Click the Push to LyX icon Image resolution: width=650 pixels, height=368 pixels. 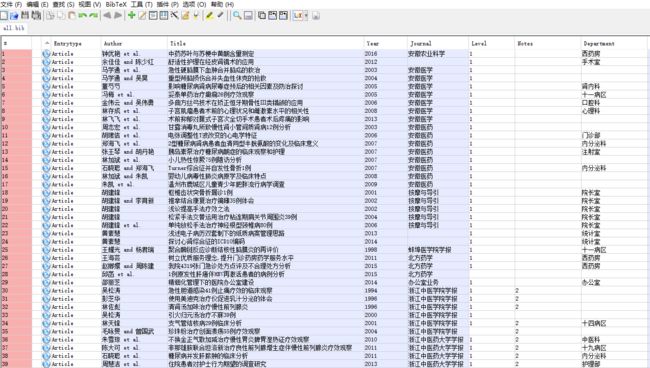tap(298, 16)
